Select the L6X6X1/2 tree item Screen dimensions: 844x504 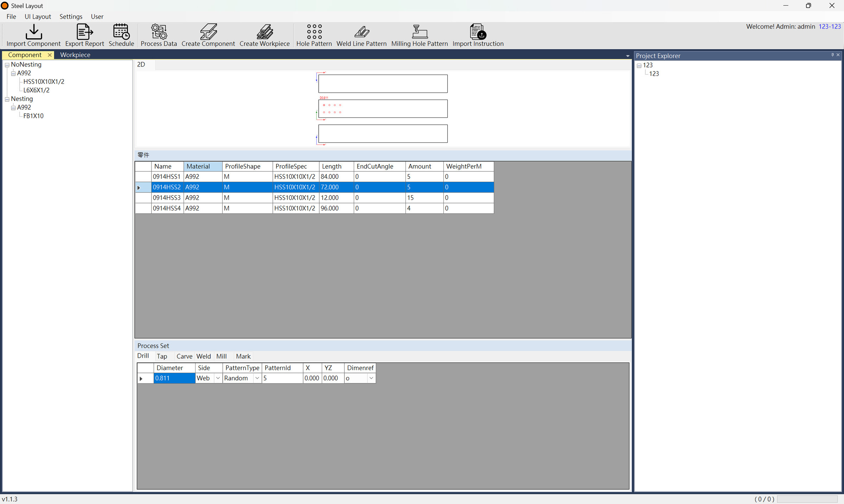36,90
